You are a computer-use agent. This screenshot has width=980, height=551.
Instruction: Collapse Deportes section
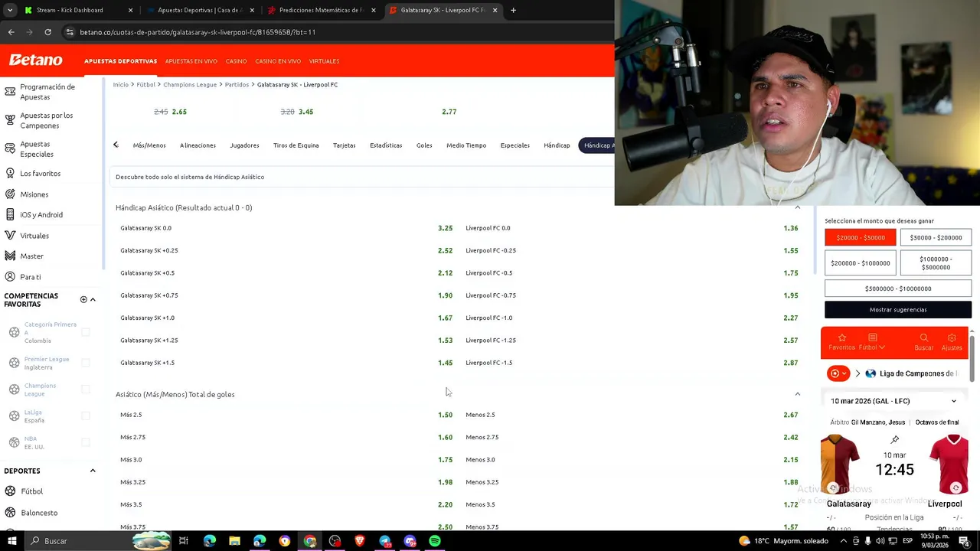point(93,471)
